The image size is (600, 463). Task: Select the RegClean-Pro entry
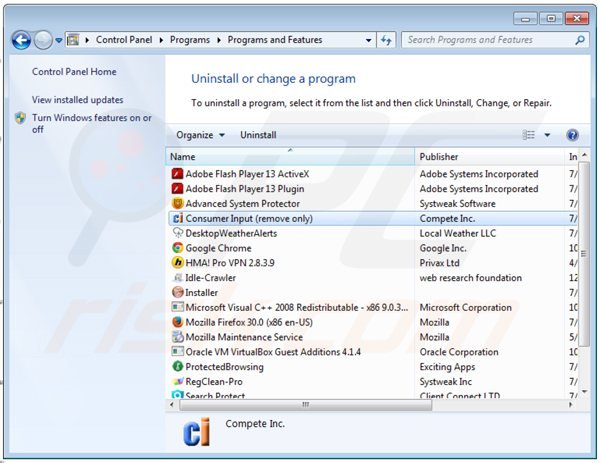click(x=373, y=381)
